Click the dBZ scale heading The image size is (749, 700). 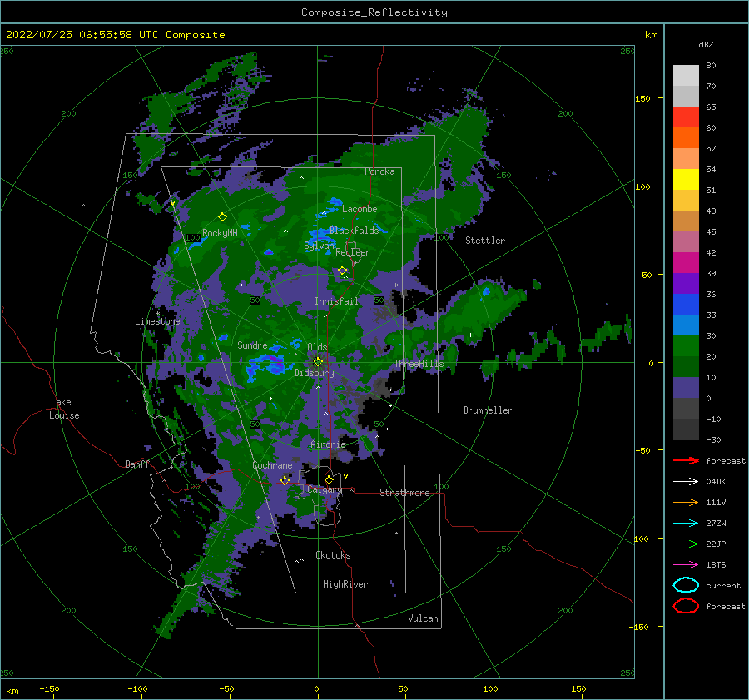[706, 44]
